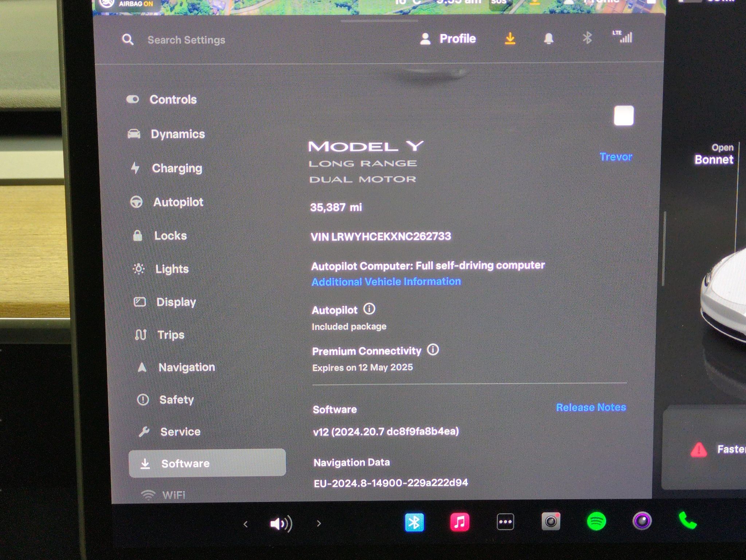Open the Profile dropdown
746x560 pixels.
click(448, 39)
